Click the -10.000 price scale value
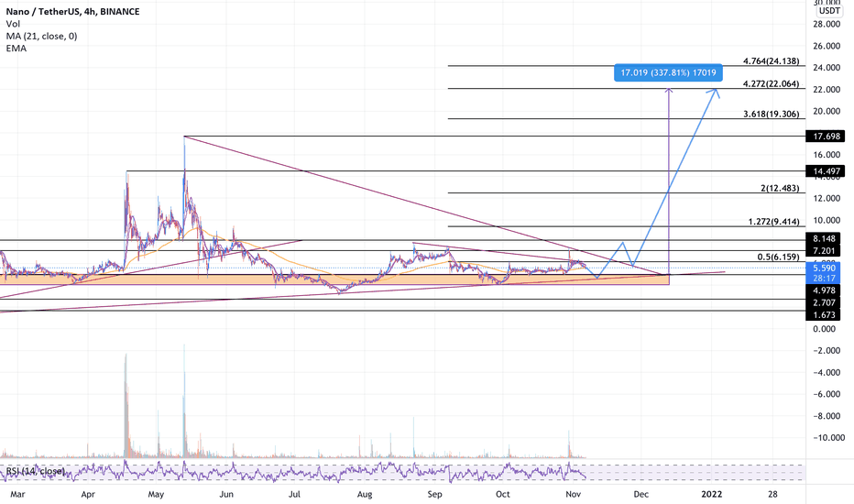Image resolution: width=854 pixels, height=504 pixels. tap(829, 437)
